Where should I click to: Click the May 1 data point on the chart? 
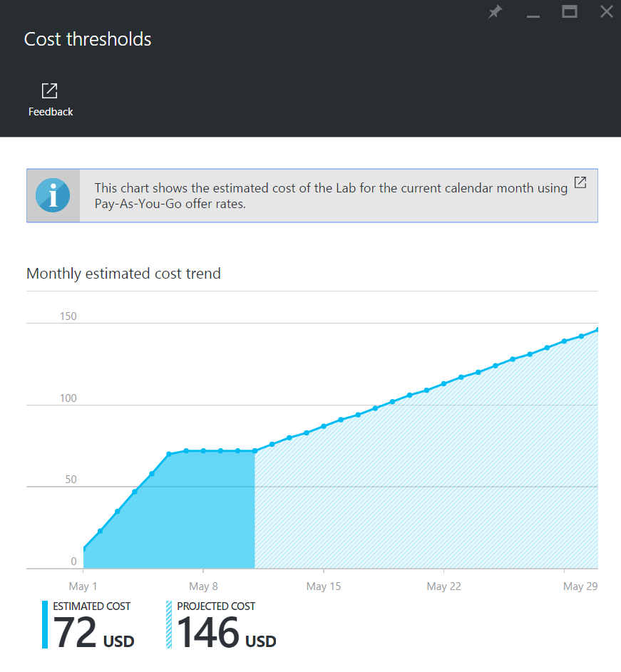(x=83, y=549)
